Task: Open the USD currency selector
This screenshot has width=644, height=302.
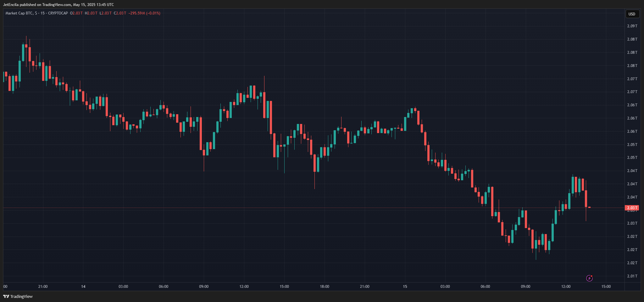Action: [x=632, y=14]
